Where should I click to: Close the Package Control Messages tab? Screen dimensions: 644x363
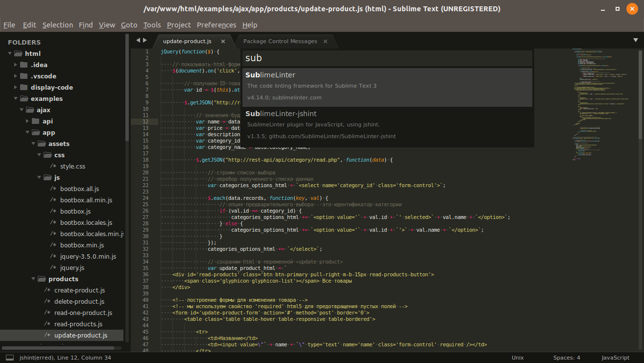(326, 41)
